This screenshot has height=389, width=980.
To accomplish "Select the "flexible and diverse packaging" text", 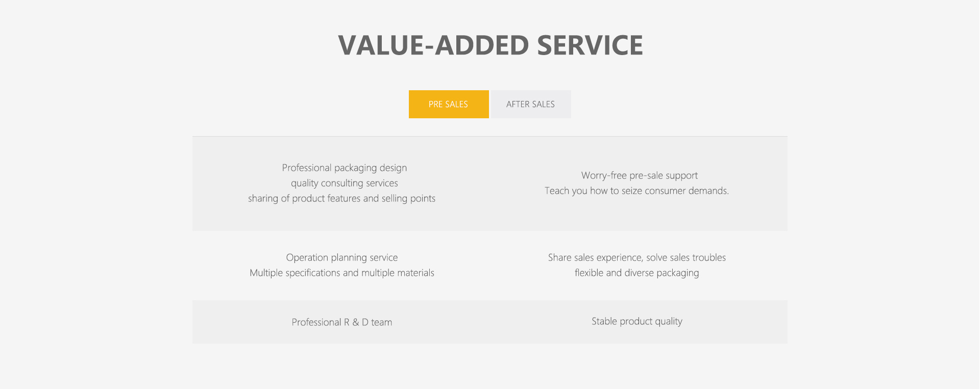I will [x=636, y=273].
